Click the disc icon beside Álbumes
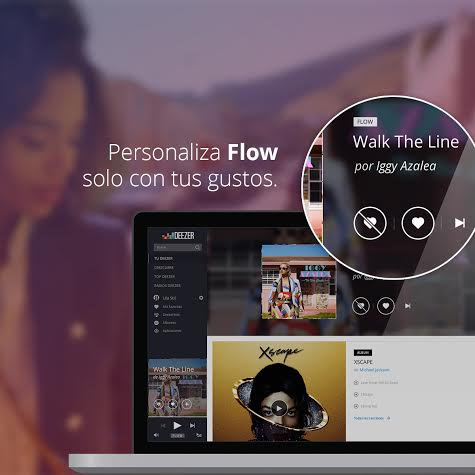475x475 pixels. point(156,323)
